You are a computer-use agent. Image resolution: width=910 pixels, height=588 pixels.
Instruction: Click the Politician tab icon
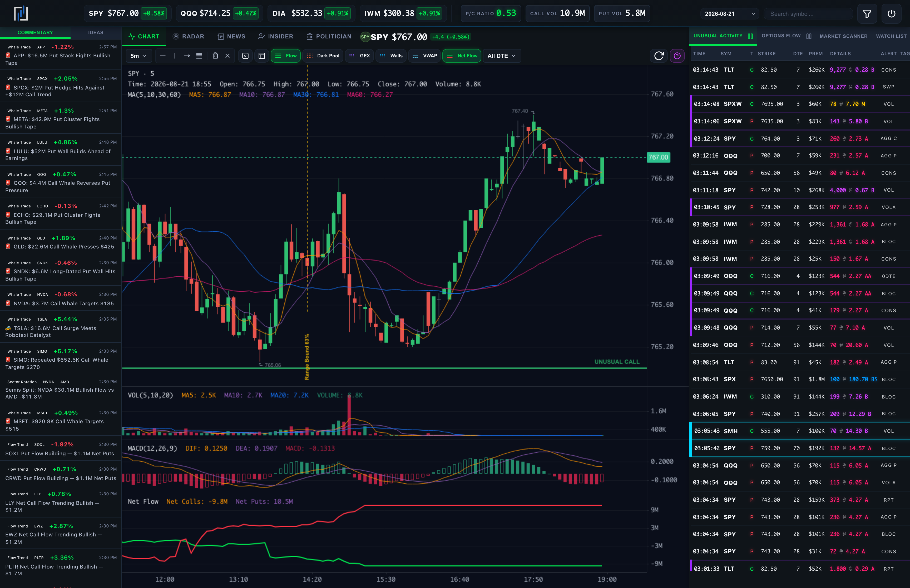310,36
